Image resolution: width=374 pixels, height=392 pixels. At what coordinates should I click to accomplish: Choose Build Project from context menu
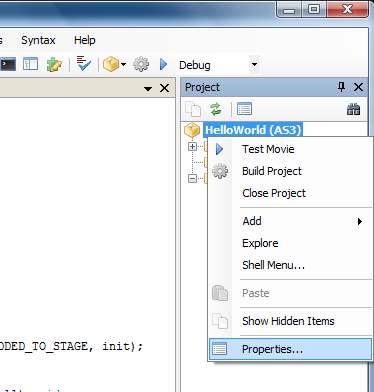tap(289, 171)
